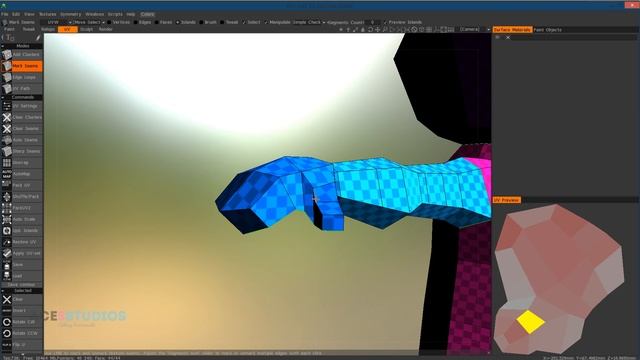Click the Pack UV command

click(22, 185)
